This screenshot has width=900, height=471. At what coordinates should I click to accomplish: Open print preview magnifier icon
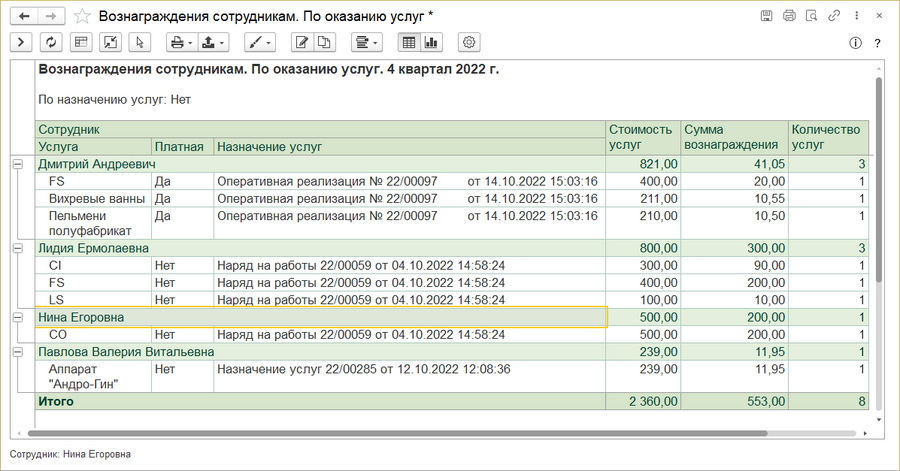pos(812,16)
